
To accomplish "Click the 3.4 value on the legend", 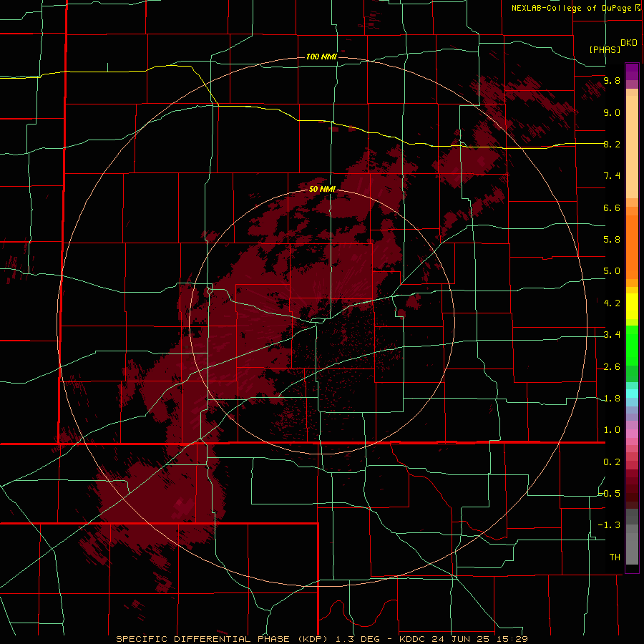I will pyautogui.click(x=612, y=335).
